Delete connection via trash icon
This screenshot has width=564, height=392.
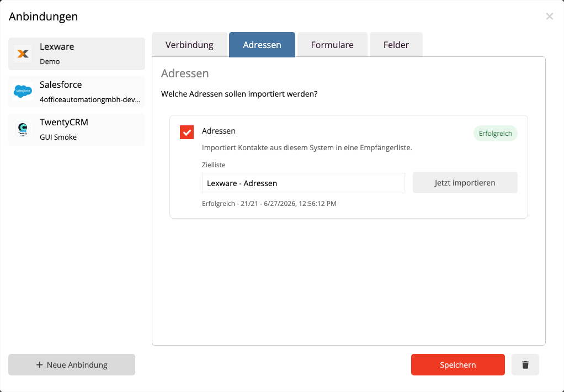(525, 364)
